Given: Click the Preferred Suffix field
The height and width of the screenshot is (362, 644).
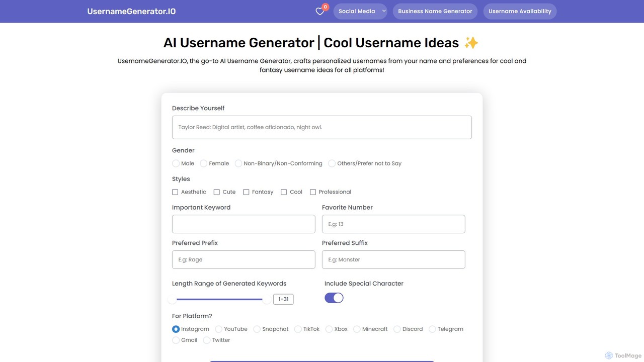Looking at the screenshot, I should (x=393, y=259).
